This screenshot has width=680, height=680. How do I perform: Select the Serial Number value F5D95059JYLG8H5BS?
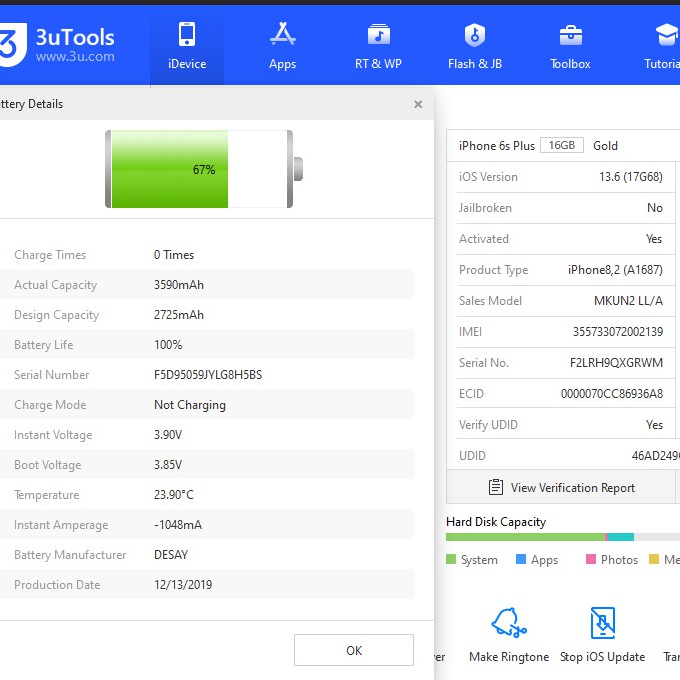click(208, 375)
